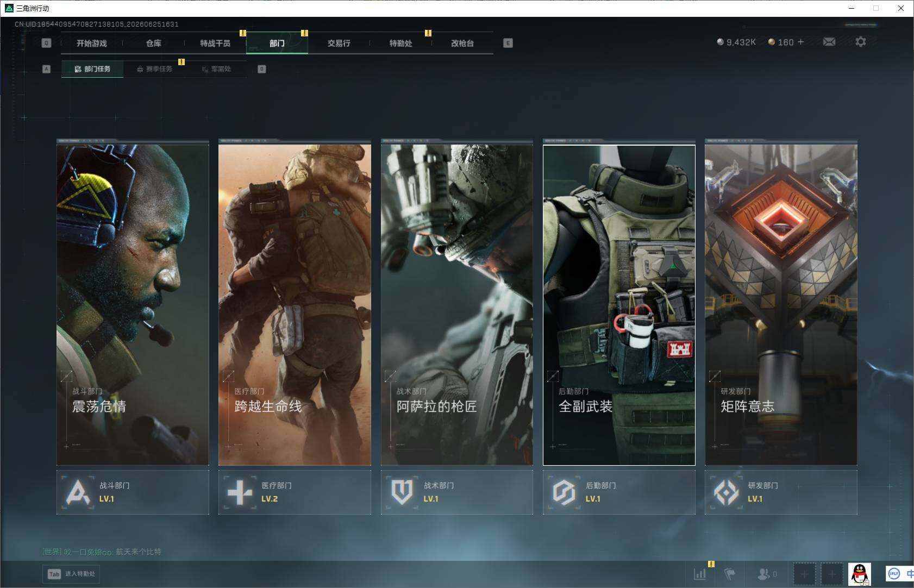Image resolution: width=914 pixels, height=588 pixels.
Task: Open the stats bar-chart icon
Action: (700, 573)
